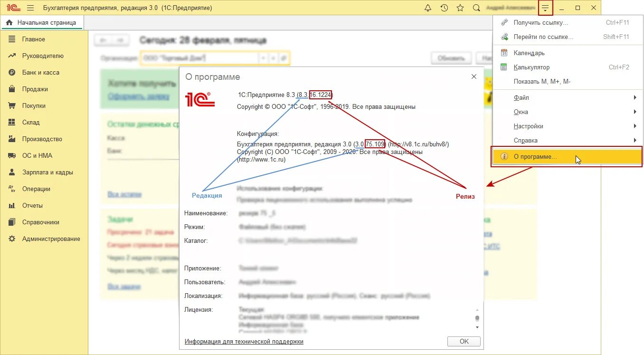Click the user name Андрей Алексеевич
Image resolution: width=644 pixels, height=355 pixels.
tap(510, 8)
